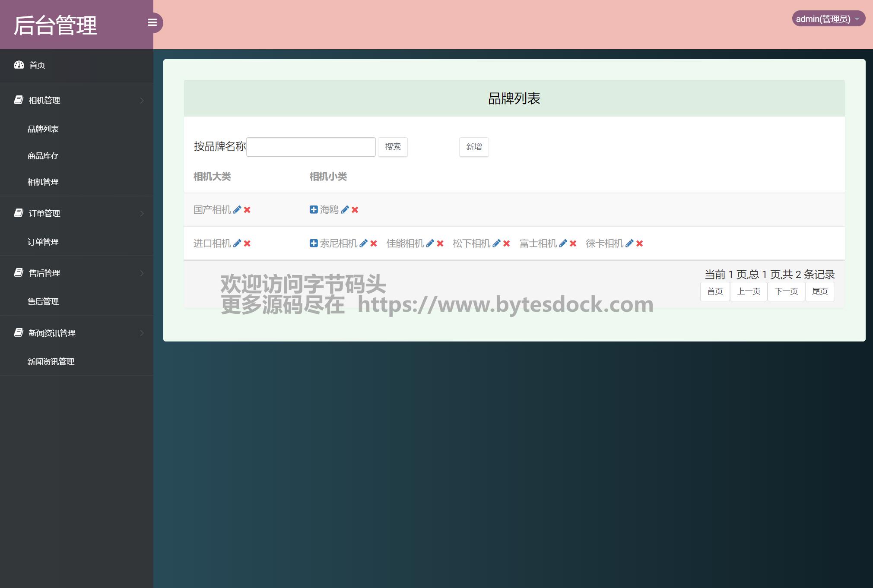Click the 新增 add button
Image resolution: width=873 pixels, height=588 pixels.
click(x=474, y=147)
